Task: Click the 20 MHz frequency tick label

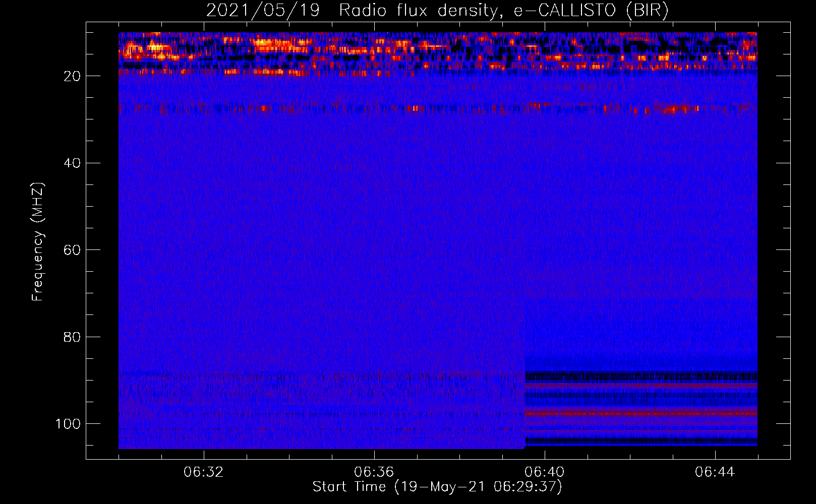Action: point(73,76)
